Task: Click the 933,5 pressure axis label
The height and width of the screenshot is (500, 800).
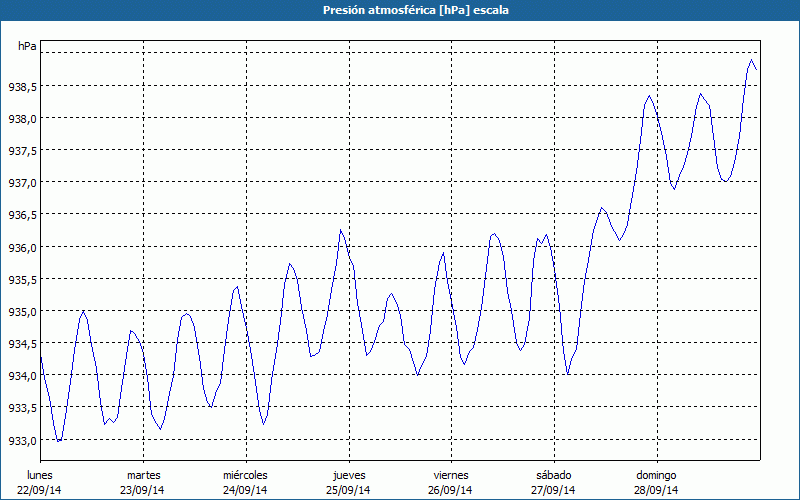Action: pos(22,409)
